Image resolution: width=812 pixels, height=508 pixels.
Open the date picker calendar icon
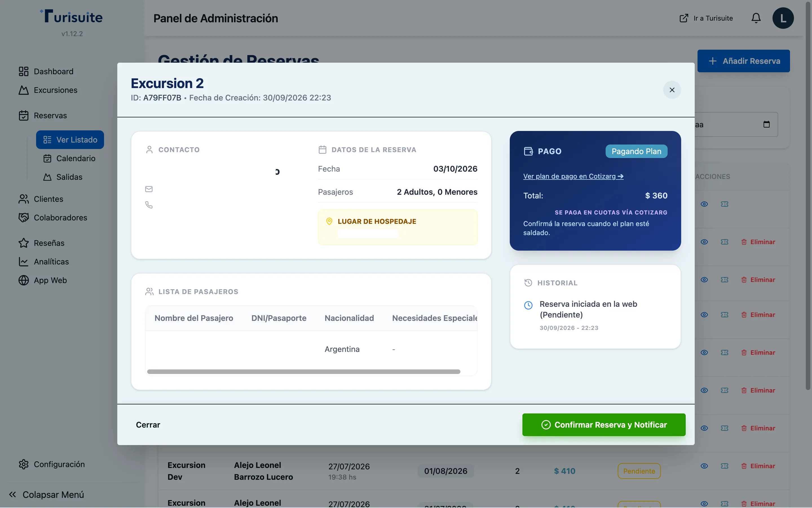coord(767,124)
